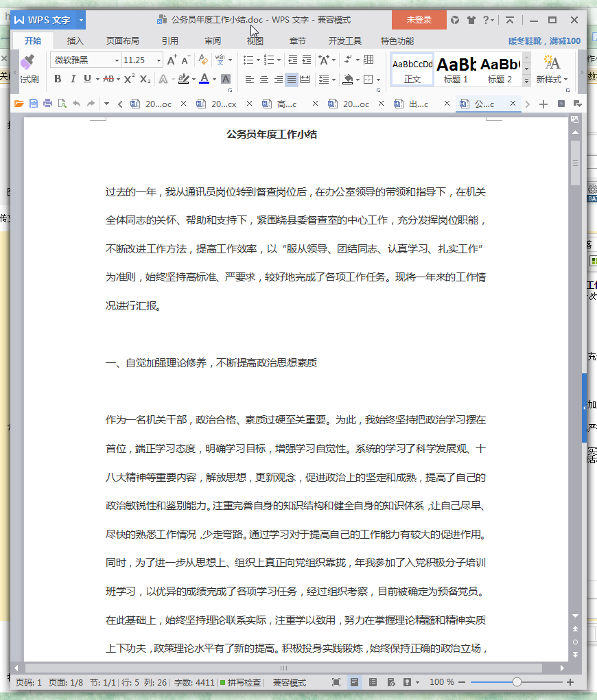Apply superscript formatting

click(x=129, y=79)
